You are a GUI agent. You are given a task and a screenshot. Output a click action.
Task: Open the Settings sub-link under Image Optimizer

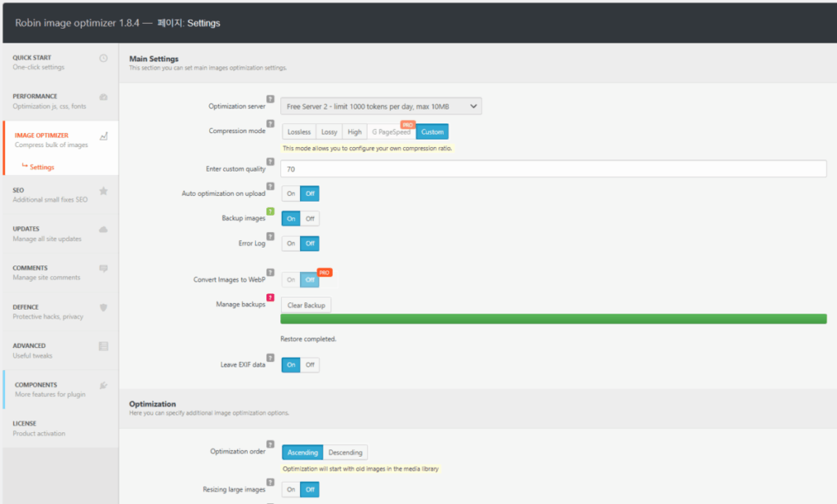[42, 167]
